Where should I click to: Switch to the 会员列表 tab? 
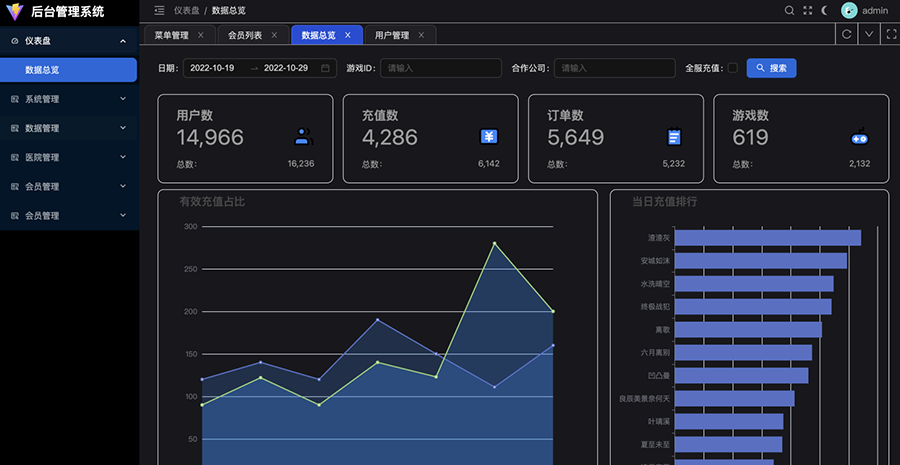coord(253,35)
